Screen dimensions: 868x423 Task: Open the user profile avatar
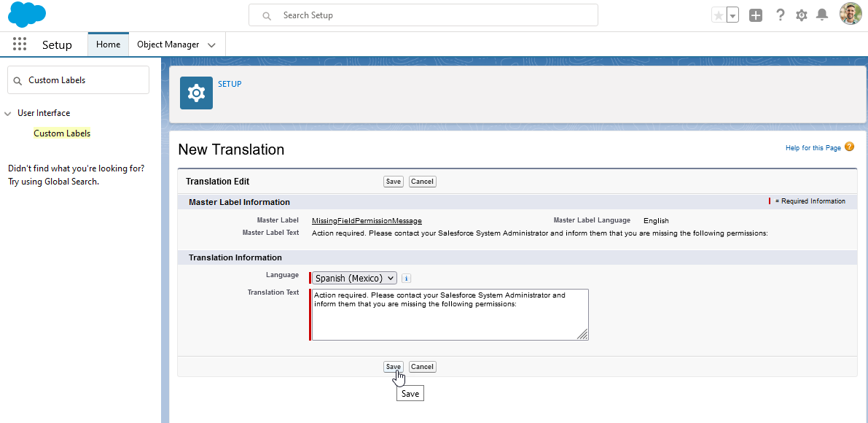(x=851, y=15)
